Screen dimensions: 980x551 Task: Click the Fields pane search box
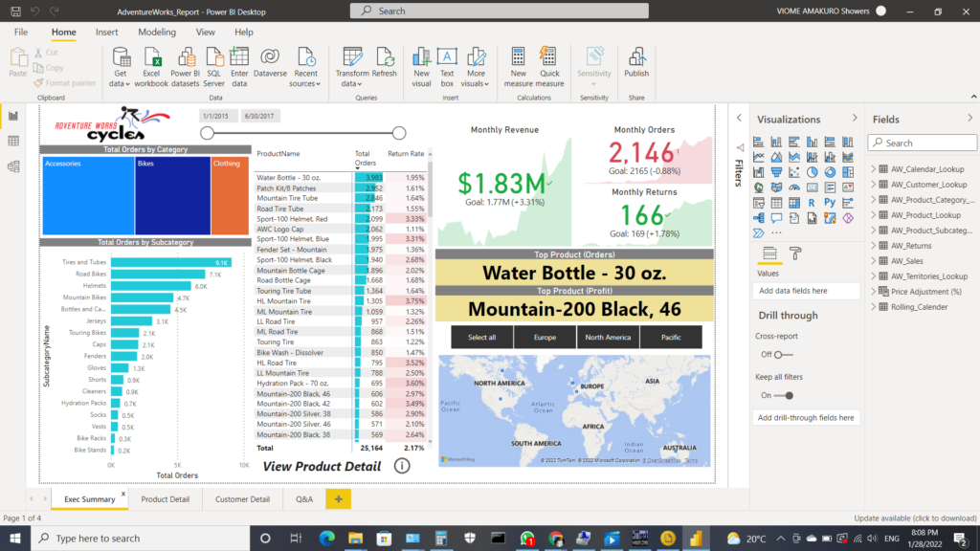pyautogui.click(x=922, y=143)
